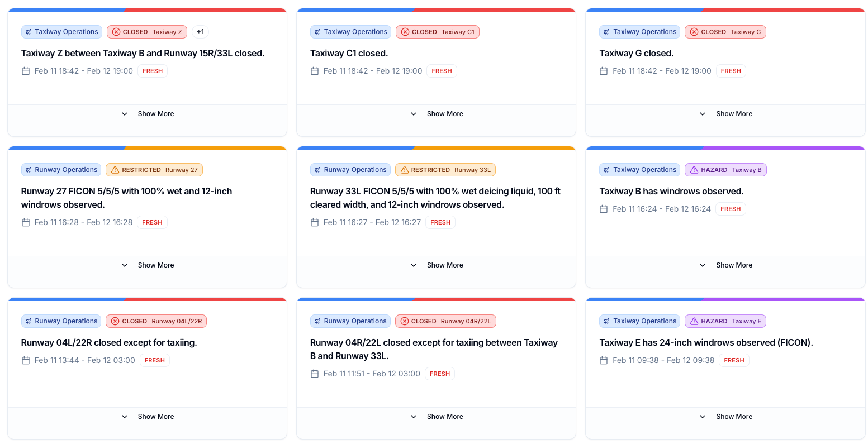
Task: Expand Show More chevron on Taxiway E card
Action: 703,417
